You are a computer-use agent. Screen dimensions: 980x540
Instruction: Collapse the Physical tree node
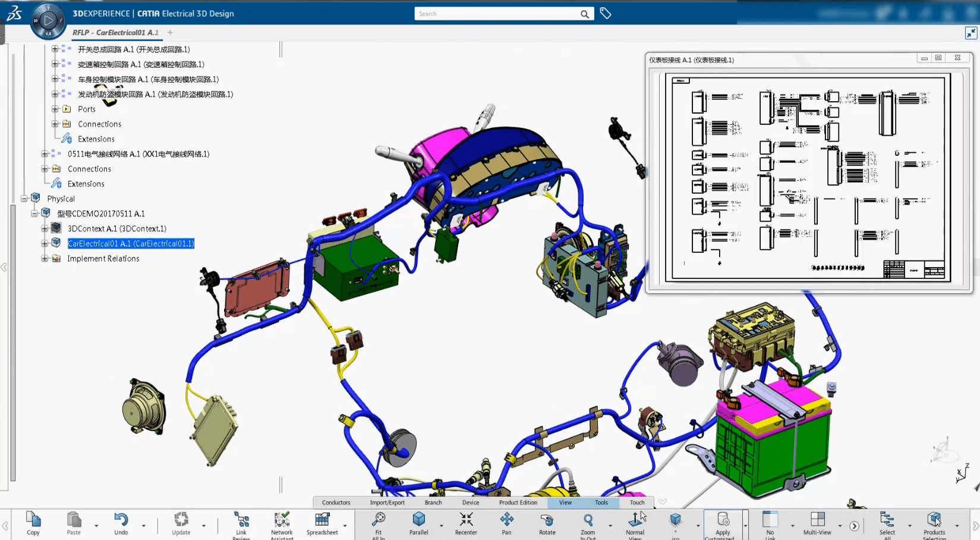click(x=24, y=199)
